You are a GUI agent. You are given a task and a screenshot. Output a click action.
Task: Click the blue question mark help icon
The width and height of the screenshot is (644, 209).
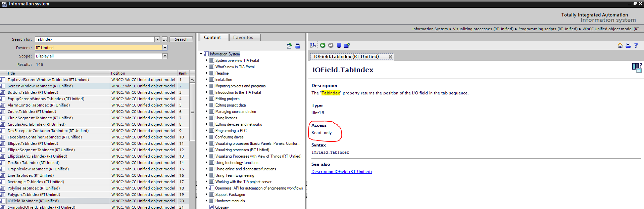[x=636, y=45]
